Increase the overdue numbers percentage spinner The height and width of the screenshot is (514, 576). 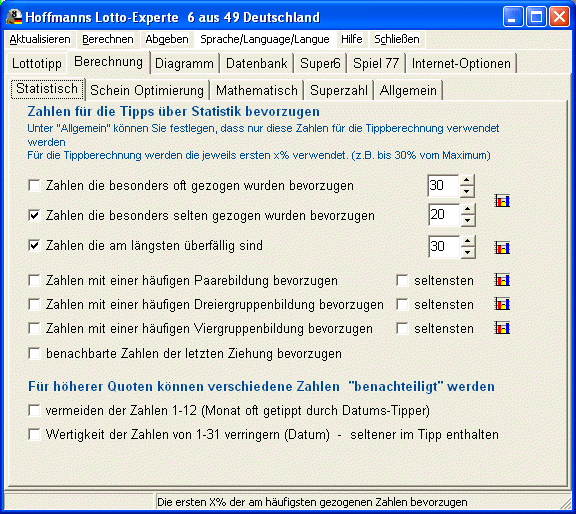tap(467, 241)
